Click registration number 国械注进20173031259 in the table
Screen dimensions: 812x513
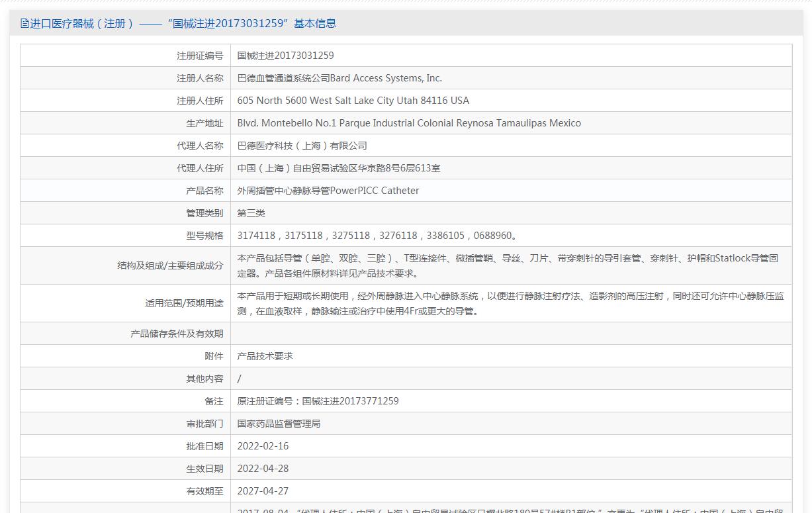pos(285,56)
